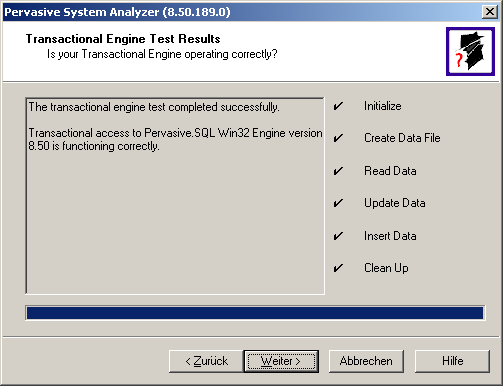Click the 'Read Data' step label
This screenshot has width=503, height=386.
[390, 171]
